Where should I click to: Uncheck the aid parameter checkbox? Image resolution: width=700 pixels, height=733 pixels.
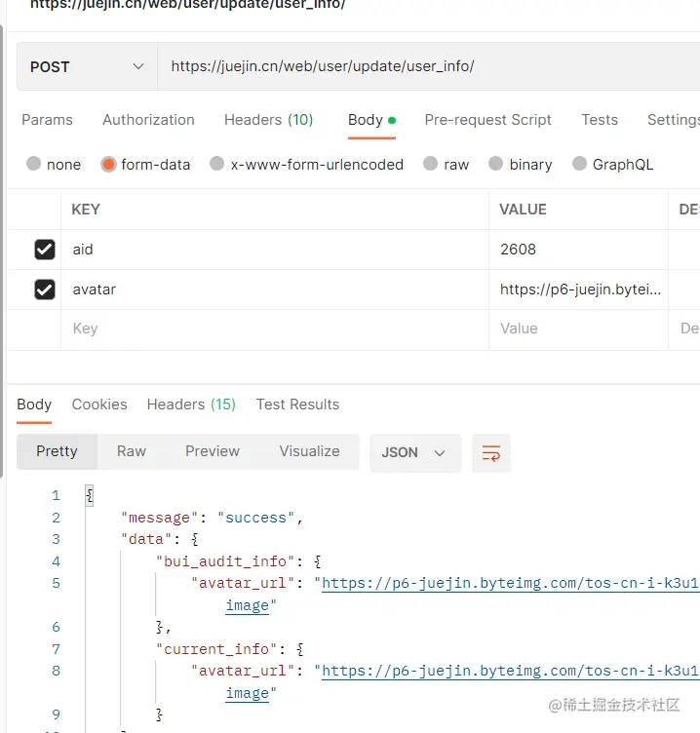(x=45, y=250)
